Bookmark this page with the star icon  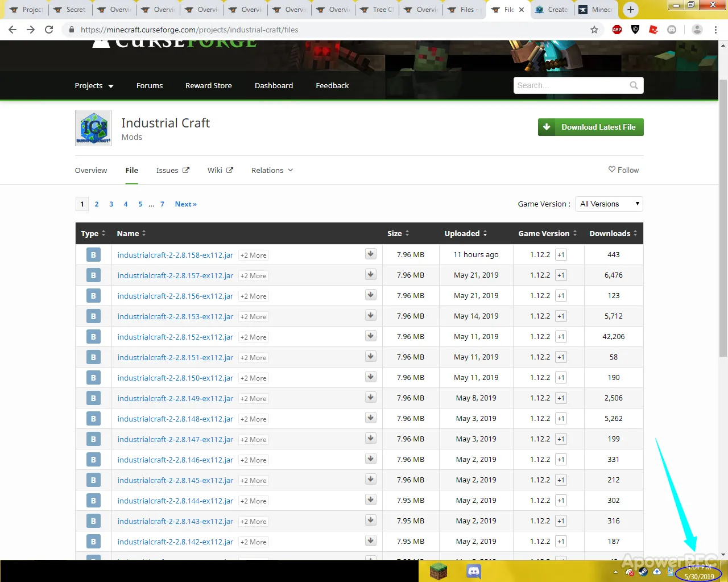(594, 30)
